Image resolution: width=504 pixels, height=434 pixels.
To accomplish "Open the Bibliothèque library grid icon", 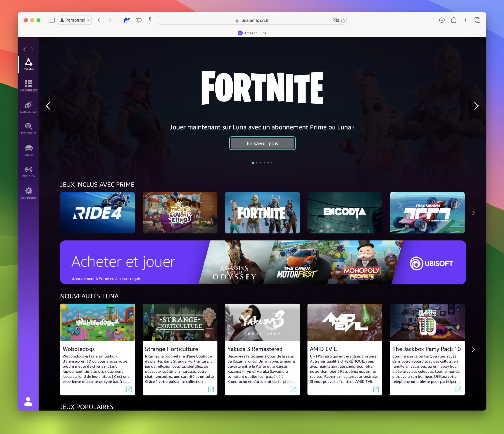I will pos(29,85).
